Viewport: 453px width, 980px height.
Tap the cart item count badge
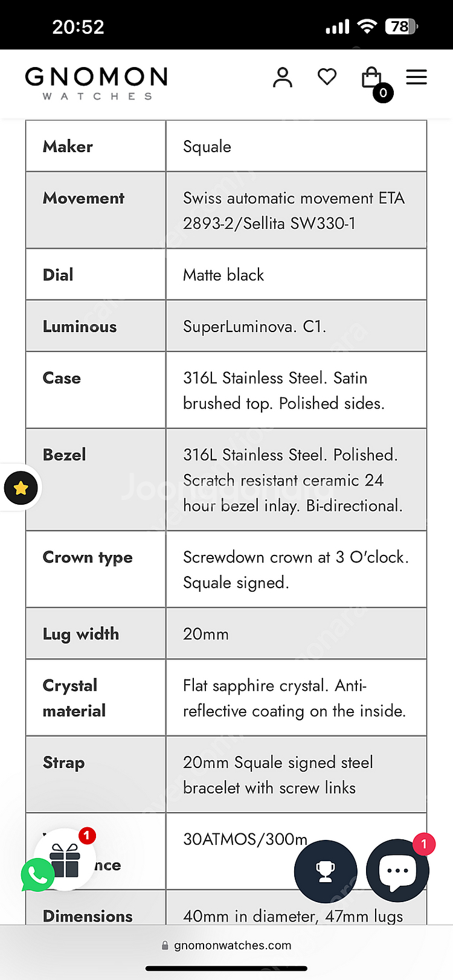383,93
